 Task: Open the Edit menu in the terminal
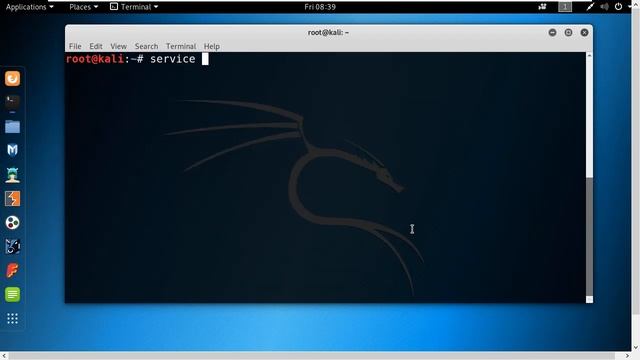click(x=96, y=46)
